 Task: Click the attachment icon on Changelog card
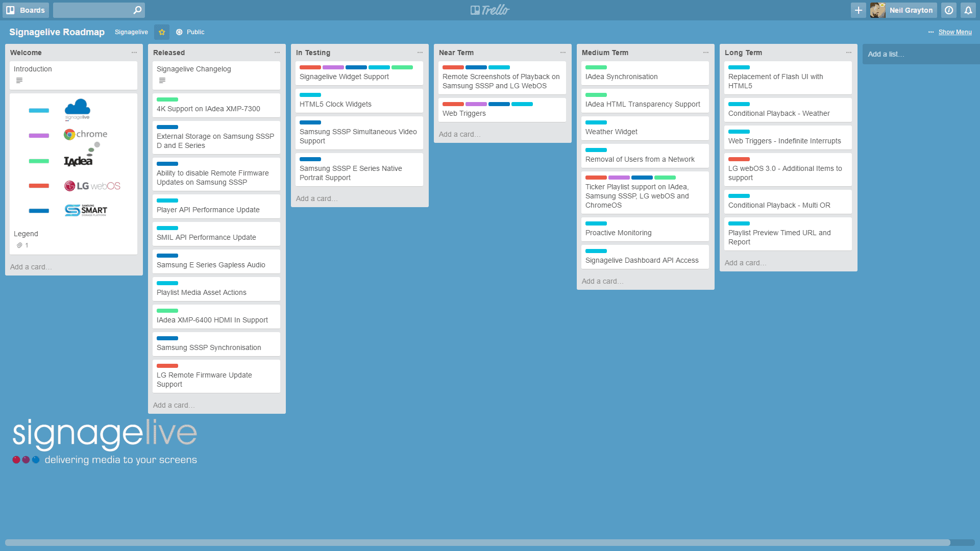coord(161,80)
